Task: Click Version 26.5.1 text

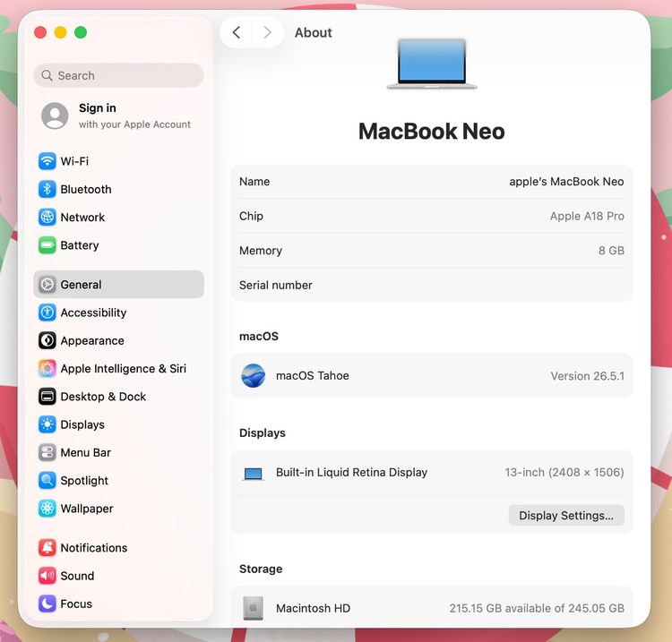Action: pos(587,376)
